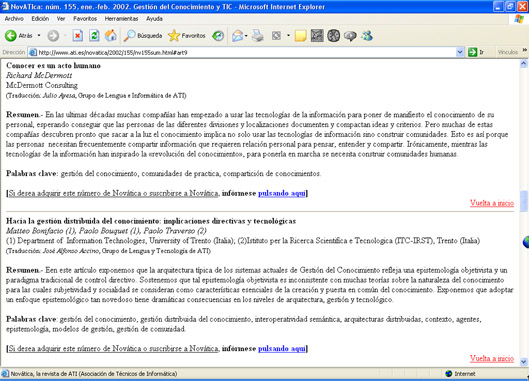This screenshot has width=529, height=381.
Task: Click the Internet zone globe in status bar
Action: 448,374
